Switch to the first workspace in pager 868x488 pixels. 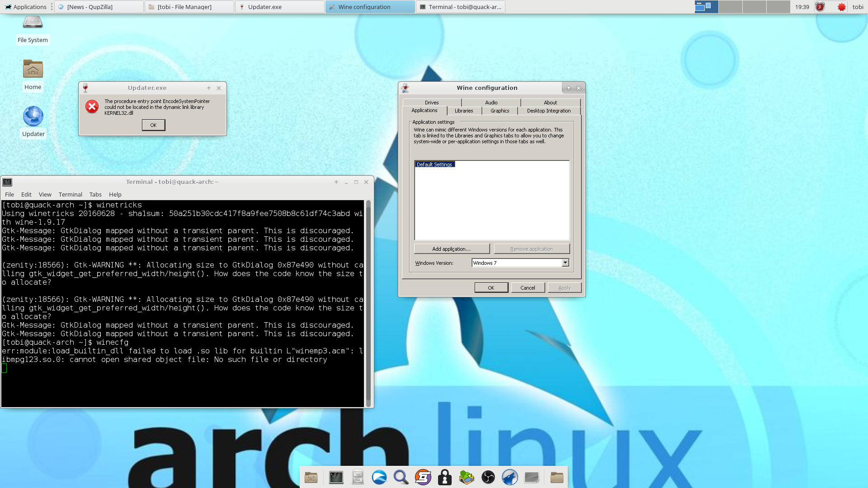[x=707, y=7]
